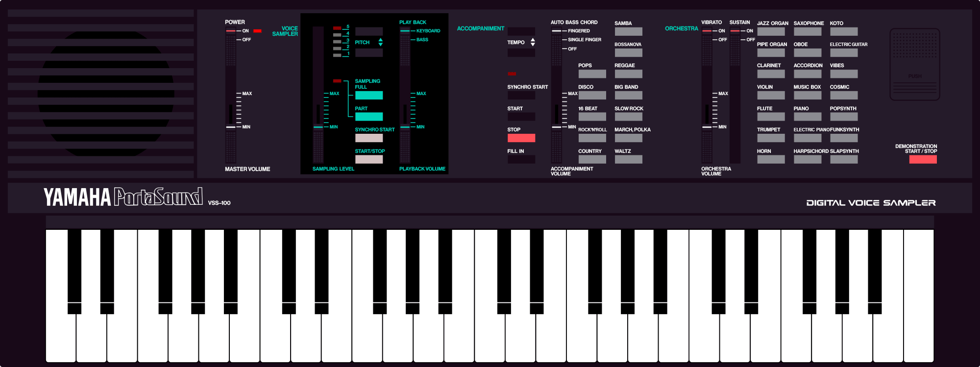This screenshot has height=367, width=980.
Task: Choose the Popsynth voice
Action: click(844, 117)
